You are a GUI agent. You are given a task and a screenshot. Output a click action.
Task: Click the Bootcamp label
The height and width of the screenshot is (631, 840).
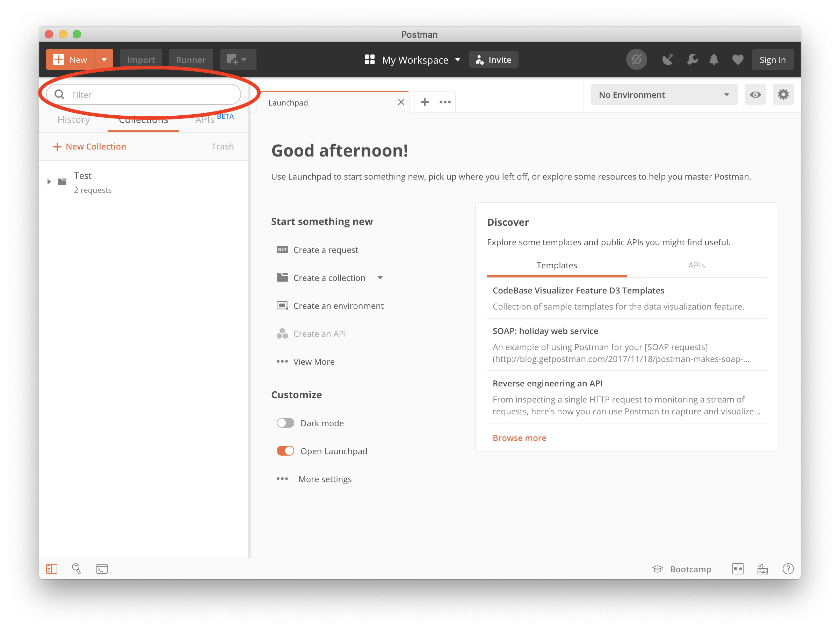point(690,569)
